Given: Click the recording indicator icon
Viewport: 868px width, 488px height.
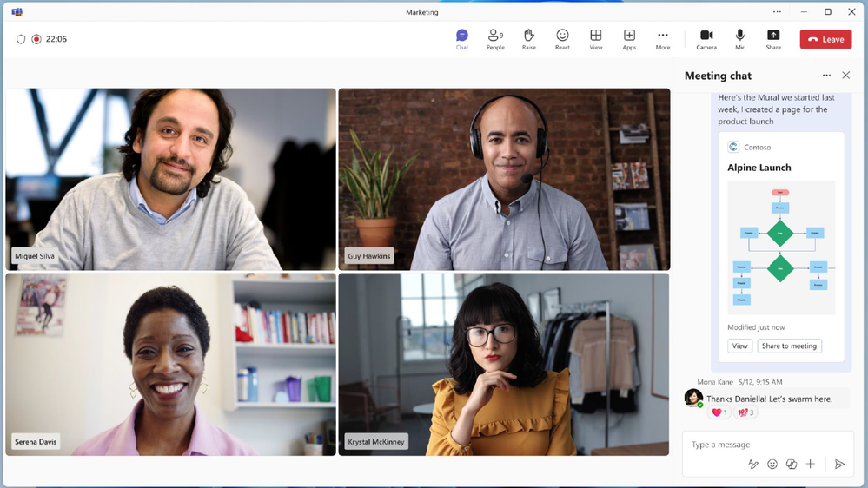Looking at the screenshot, I should (x=36, y=39).
